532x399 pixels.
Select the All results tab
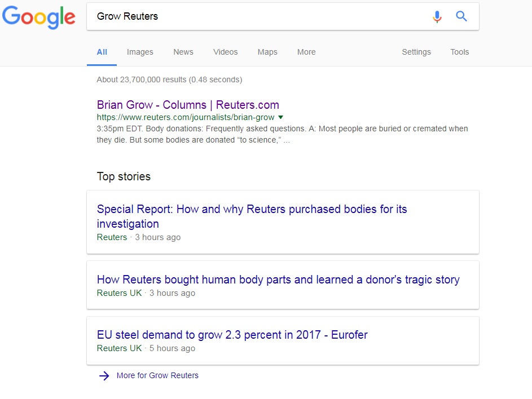[102, 52]
